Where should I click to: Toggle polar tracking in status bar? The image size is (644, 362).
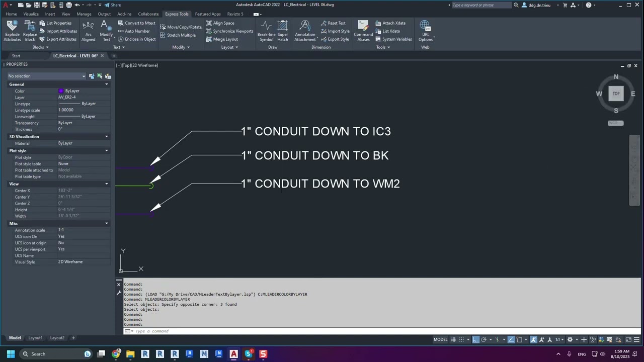click(x=485, y=339)
